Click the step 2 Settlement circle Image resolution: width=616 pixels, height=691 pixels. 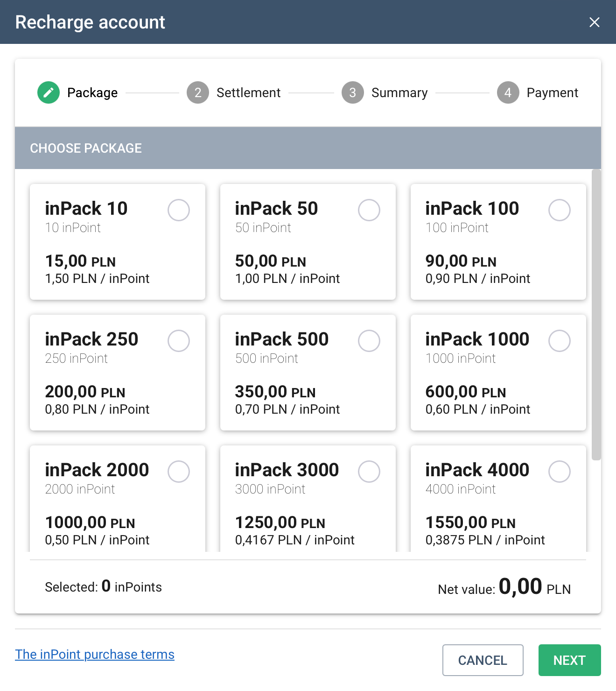click(x=198, y=92)
